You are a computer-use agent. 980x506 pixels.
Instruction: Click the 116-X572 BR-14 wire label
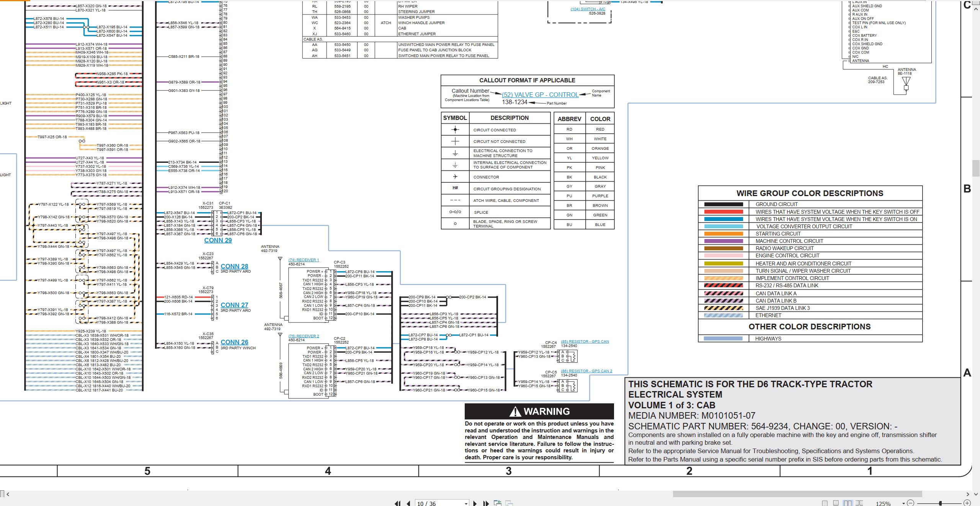[178, 314]
